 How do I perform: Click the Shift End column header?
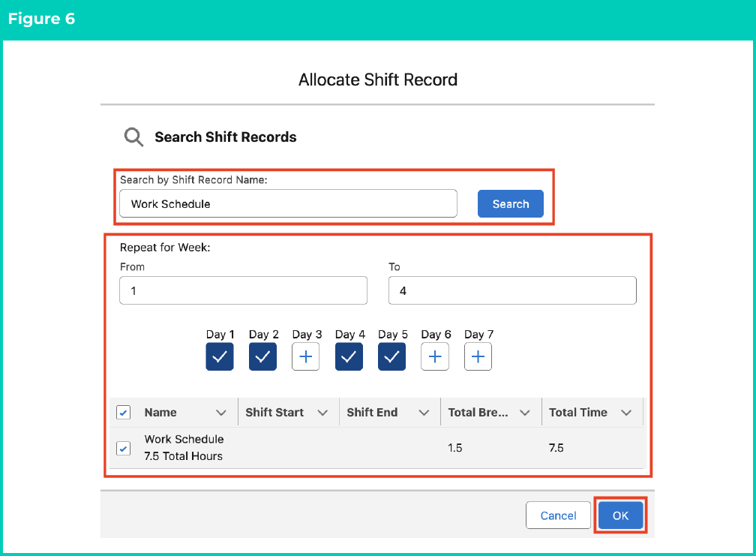pyautogui.click(x=372, y=413)
